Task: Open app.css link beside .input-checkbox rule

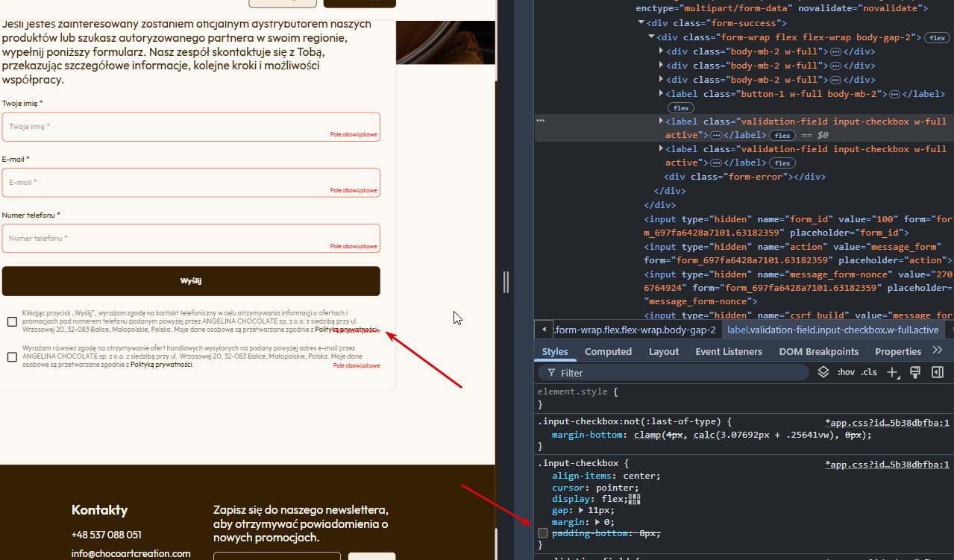Action: 887,464
